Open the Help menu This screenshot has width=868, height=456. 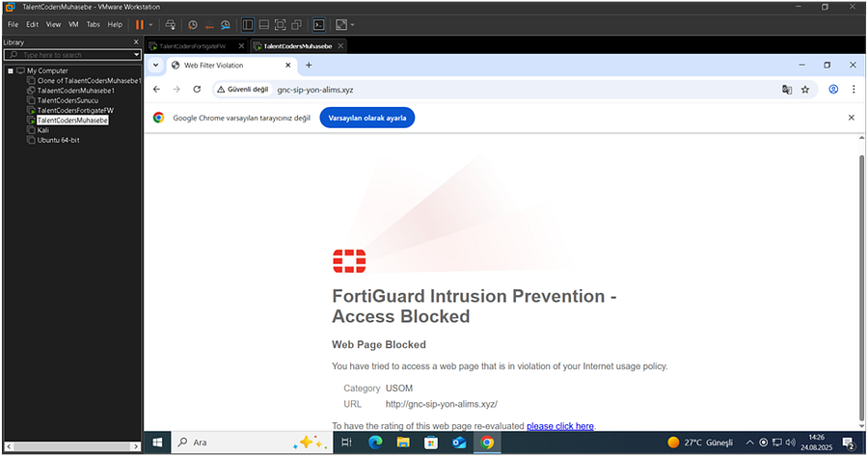click(x=115, y=24)
